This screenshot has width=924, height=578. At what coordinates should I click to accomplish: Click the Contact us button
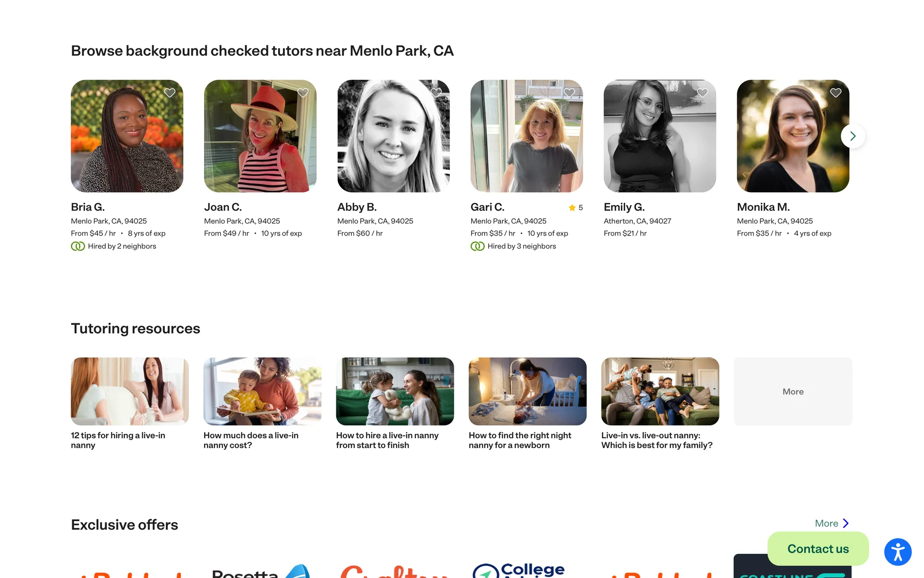pos(818,549)
